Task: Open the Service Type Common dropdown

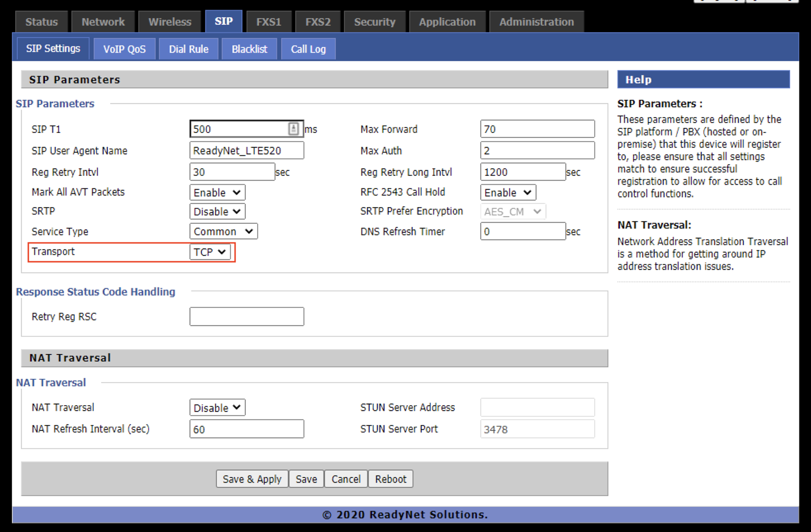Action: pos(224,232)
